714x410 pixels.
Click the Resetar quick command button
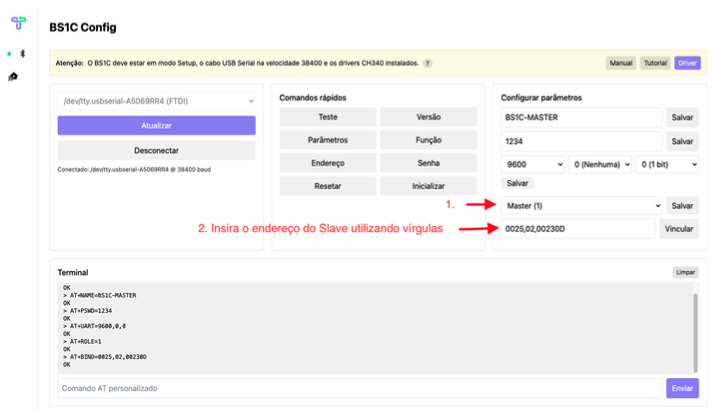coord(327,186)
